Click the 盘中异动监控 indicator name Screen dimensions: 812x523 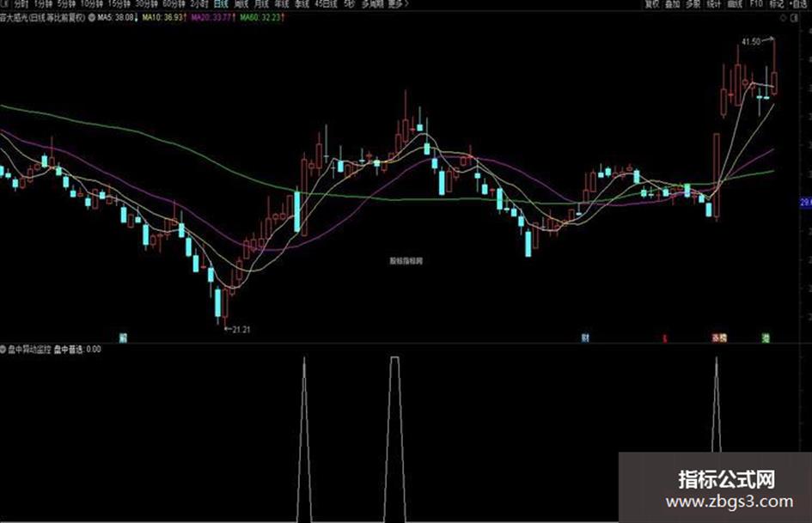coord(29,350)
